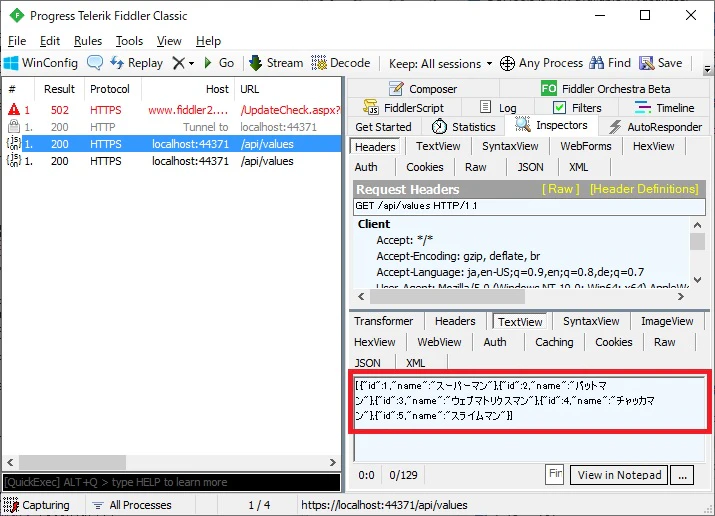Click the Accept-Encoding header line

[x=458, y=256]
